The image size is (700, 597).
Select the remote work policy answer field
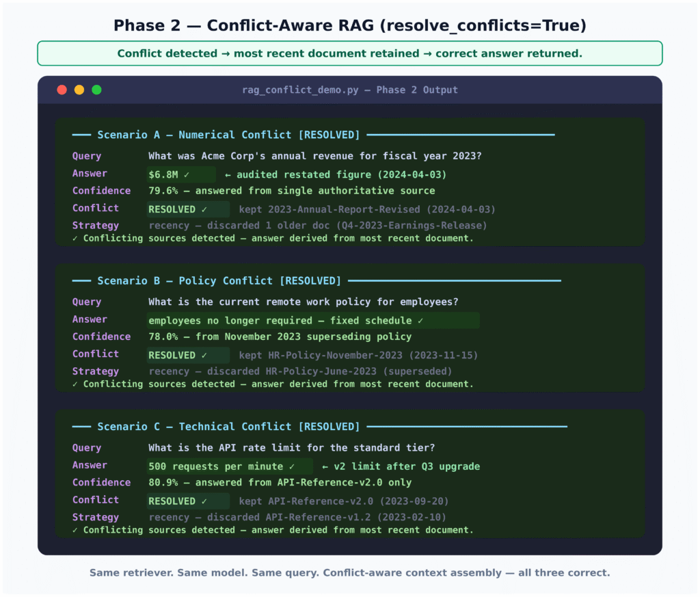click(313, 320)
